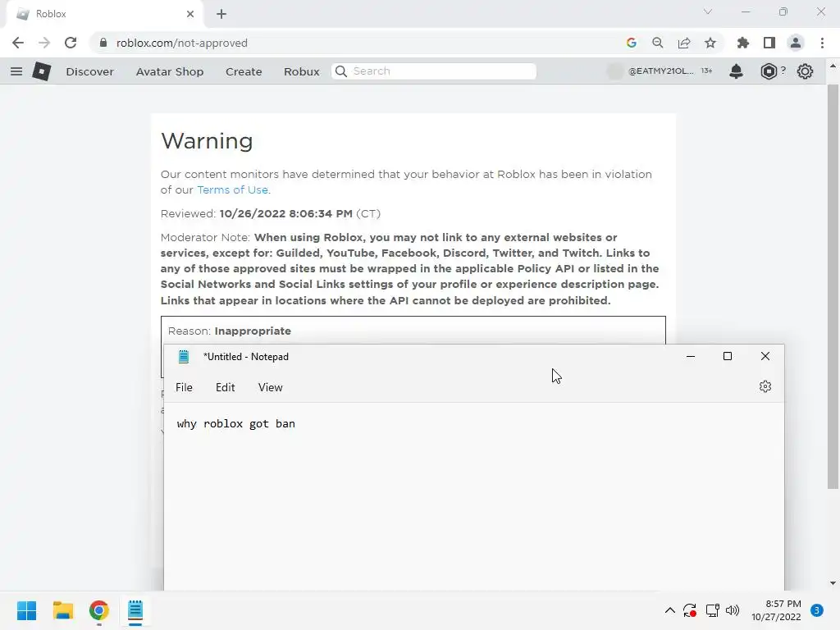The height and width of the screenshot is (630, 840).
Task: Maximize the Notepad window
Action: (x=728, y=356)
